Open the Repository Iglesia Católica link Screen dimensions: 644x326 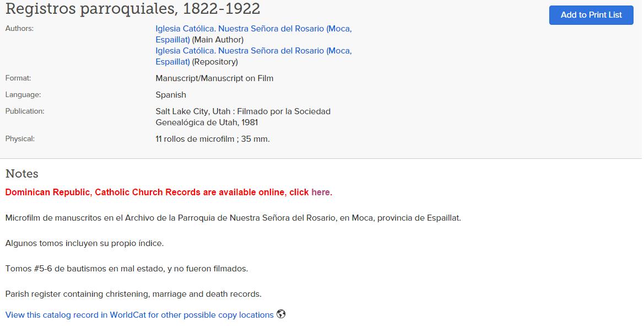253,56
